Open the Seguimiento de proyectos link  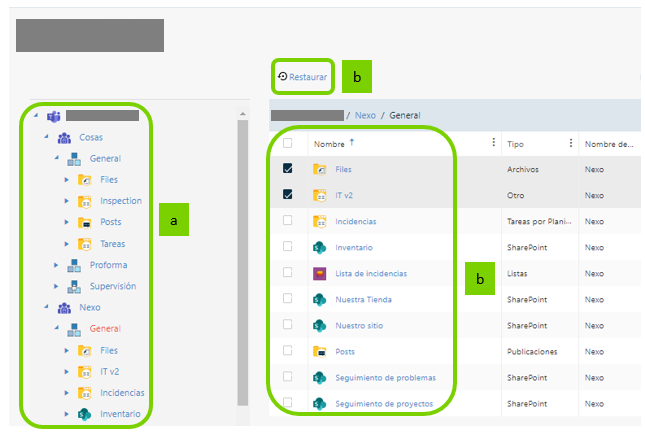point(384,404)
